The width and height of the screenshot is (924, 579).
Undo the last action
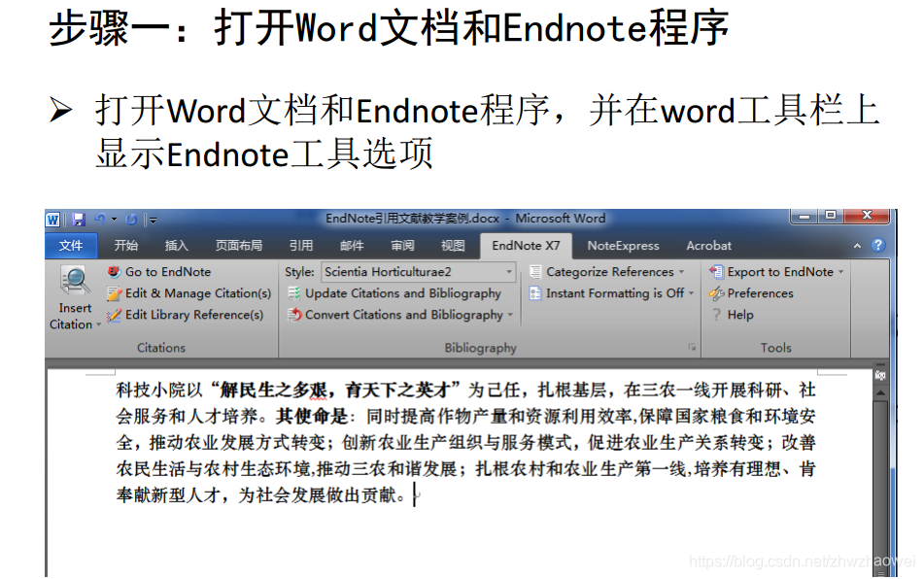click(x=99, y=220)
